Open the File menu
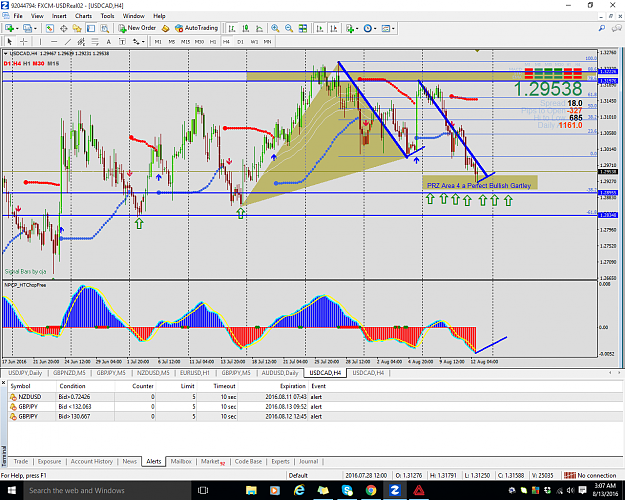 (x=18, y=16)
